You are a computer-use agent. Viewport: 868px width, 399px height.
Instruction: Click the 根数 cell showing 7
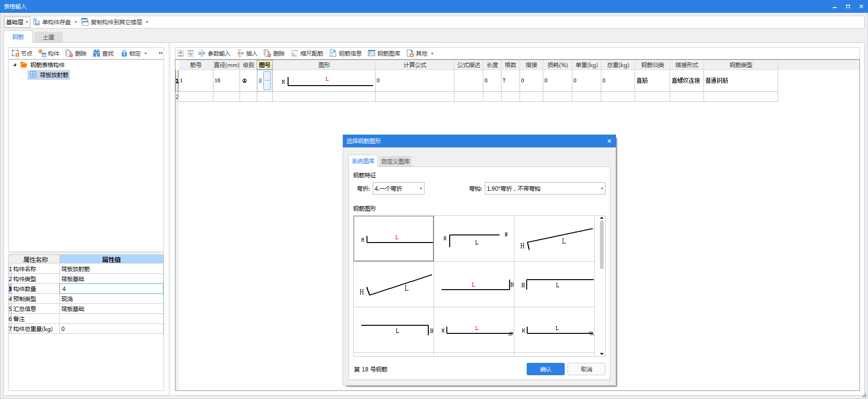511,80
